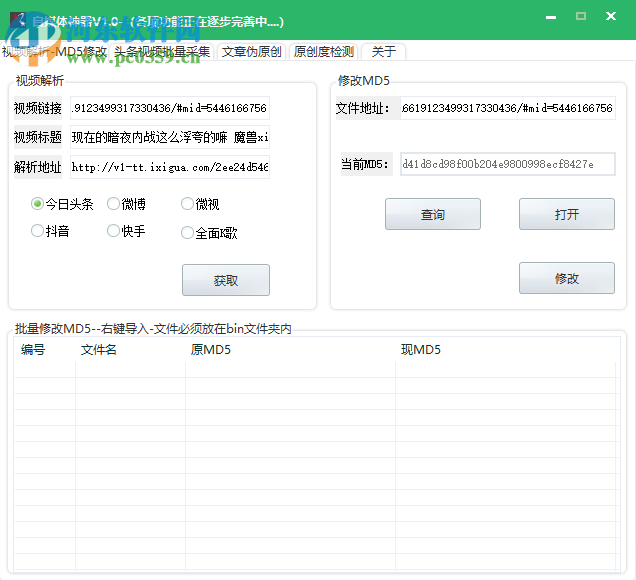Close the 自媒体神器 window
This screenshot has width=636, height=580.
pos(611,16)
